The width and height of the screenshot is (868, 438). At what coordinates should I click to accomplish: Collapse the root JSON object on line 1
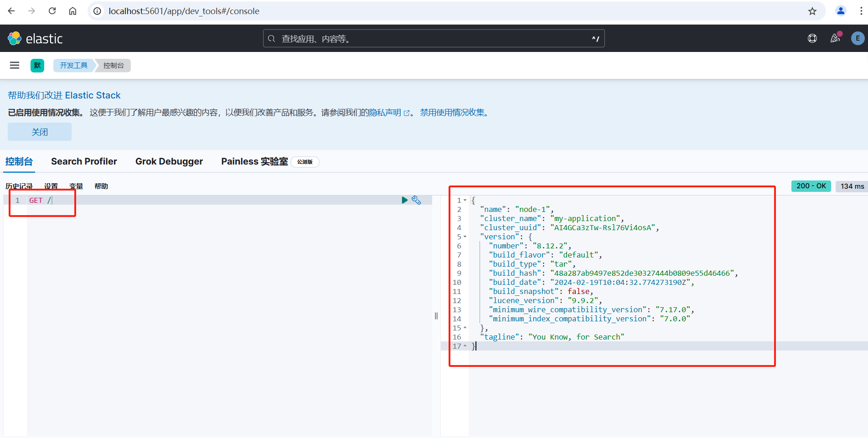pos(465,200)
